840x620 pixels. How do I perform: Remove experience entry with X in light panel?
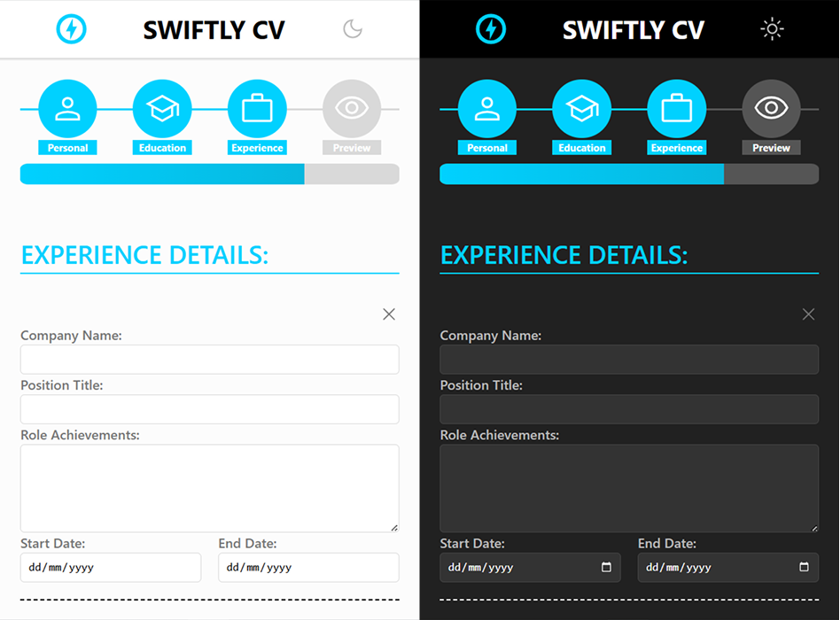click(389, 314)
